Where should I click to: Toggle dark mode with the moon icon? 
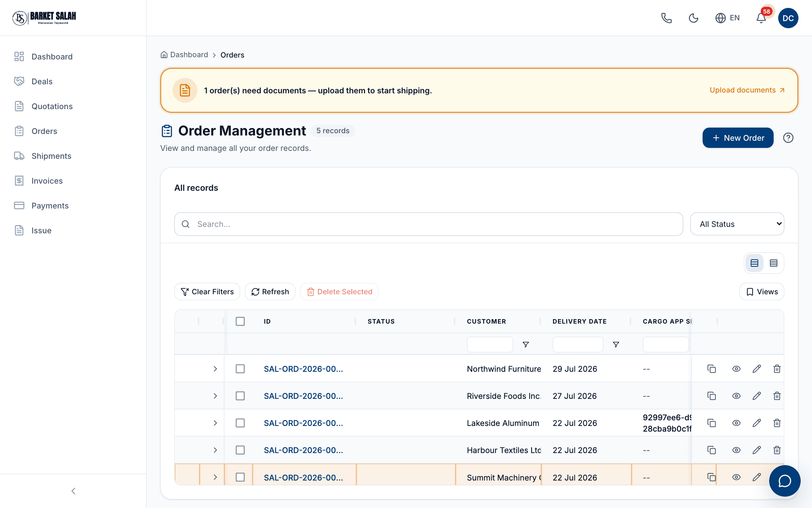coord(693,18)
